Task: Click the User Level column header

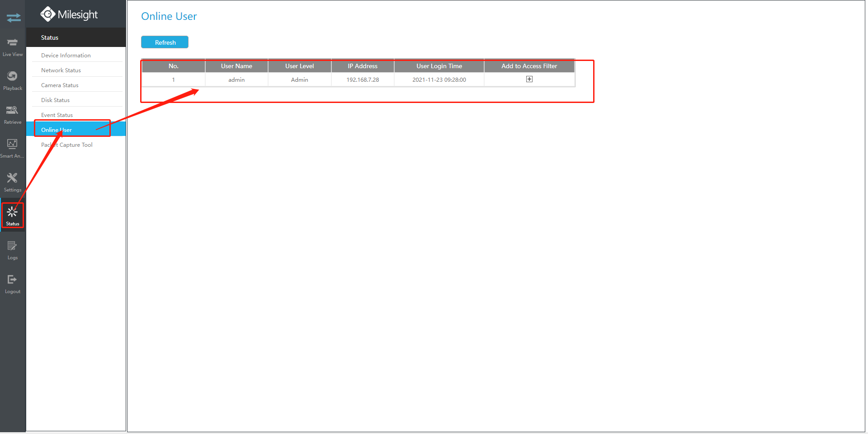Action: [300, 66]
